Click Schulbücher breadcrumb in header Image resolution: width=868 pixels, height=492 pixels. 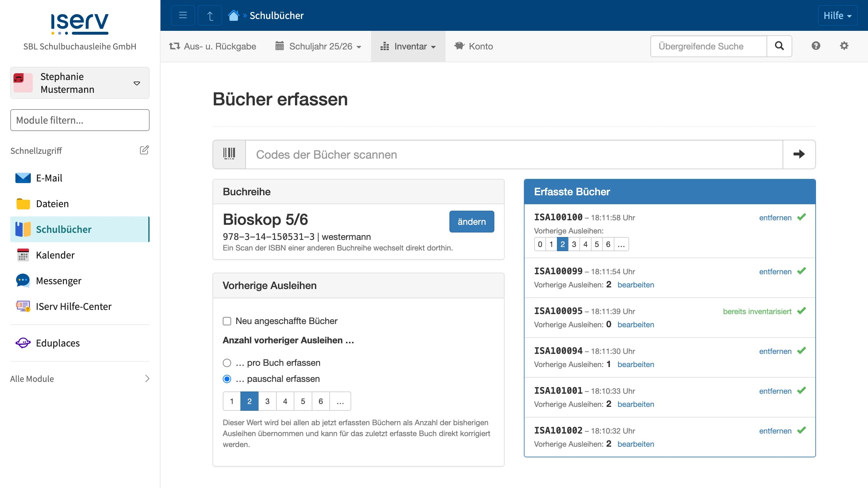pos(277,15)
